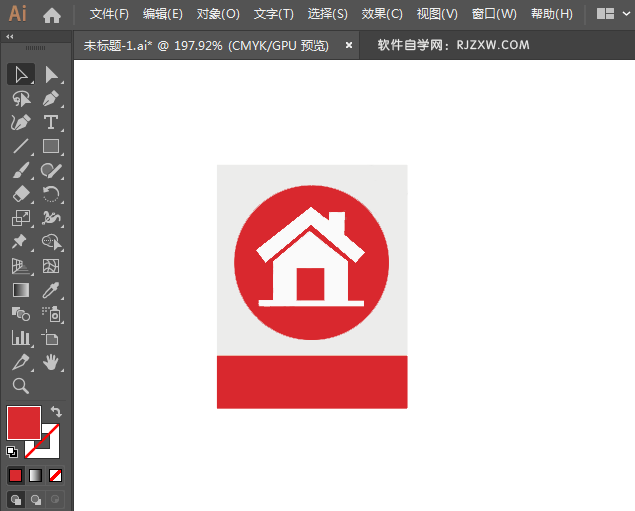
Task: Activate the Gradient tool
Action: (21, 290)
